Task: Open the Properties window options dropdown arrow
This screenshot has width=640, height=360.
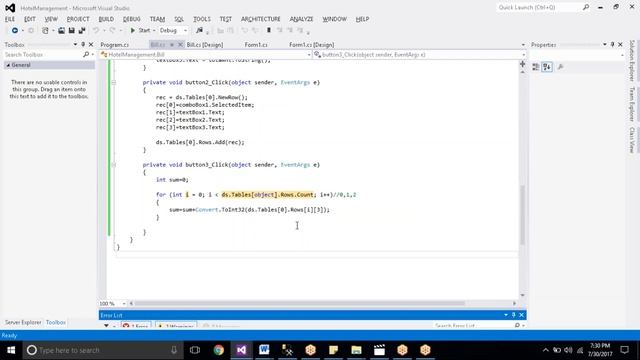Action: (x=604, y=44)
